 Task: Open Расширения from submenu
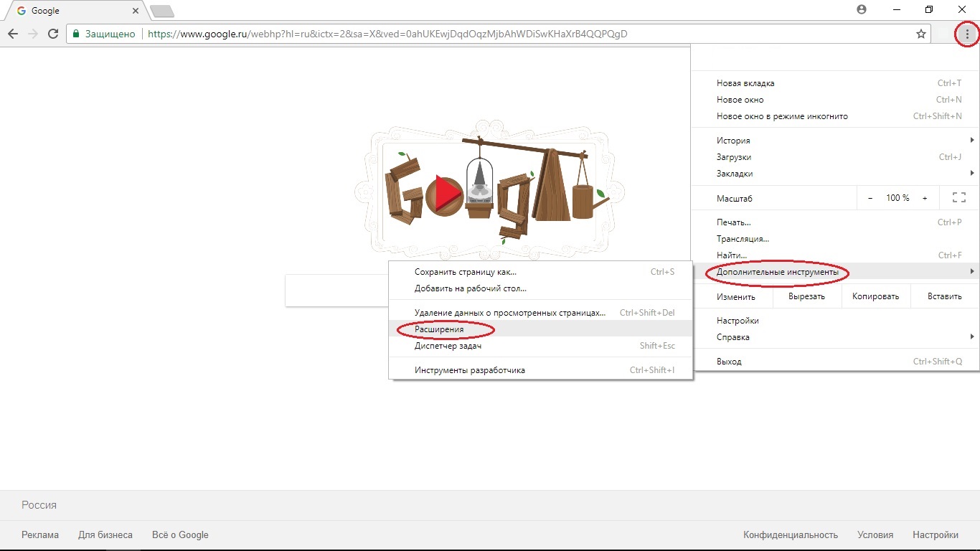pyautogui.click(x=541, y=329)
